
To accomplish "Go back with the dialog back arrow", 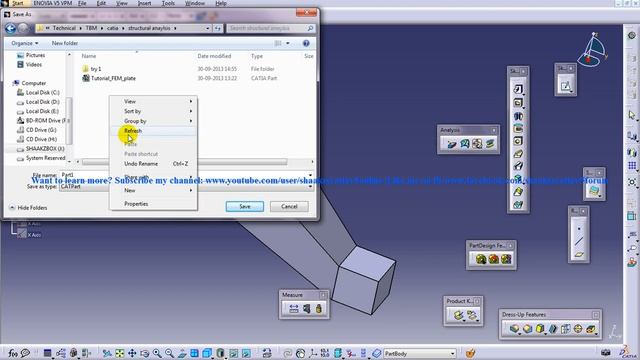I will pos(10,28).
